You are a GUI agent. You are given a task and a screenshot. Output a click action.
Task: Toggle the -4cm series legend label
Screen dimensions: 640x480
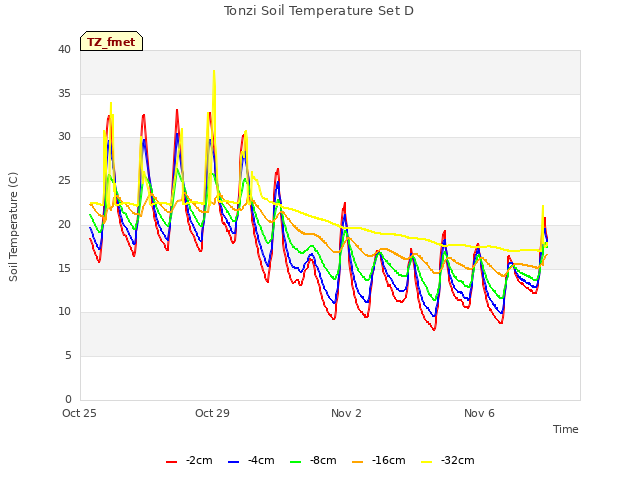click(x=261, y=460)
